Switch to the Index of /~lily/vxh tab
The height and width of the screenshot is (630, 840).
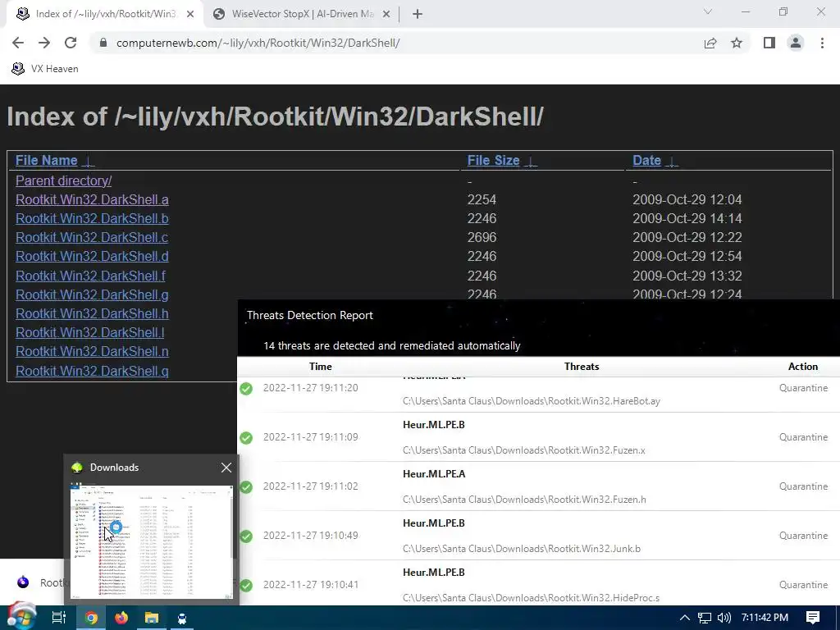[x=104, y=14]
